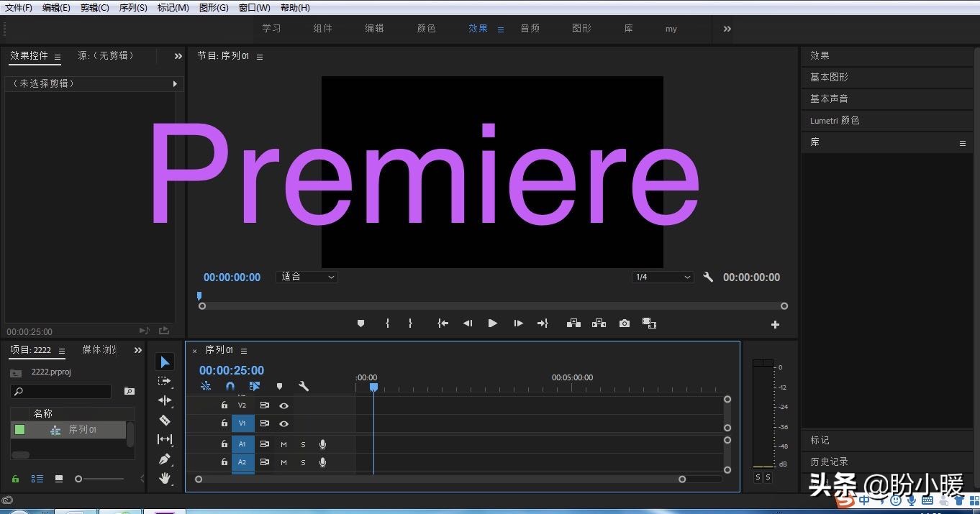The width and height of the screenshot is (980, 514).
Task: Expand the (未选择剪辑) arrow
Action: click(175, 84)
